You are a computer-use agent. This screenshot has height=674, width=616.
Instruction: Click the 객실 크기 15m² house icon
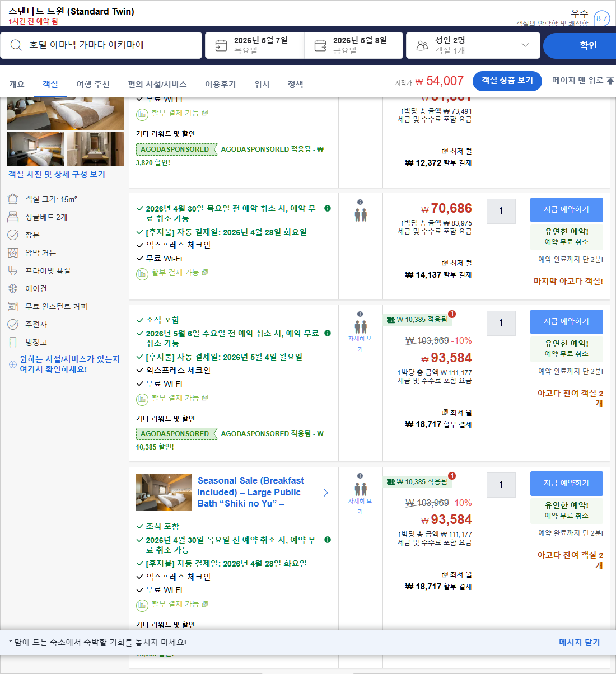13,199
